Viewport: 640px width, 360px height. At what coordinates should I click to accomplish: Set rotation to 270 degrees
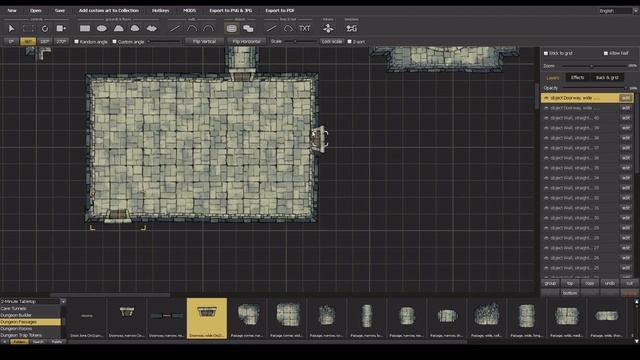[61, 42]
